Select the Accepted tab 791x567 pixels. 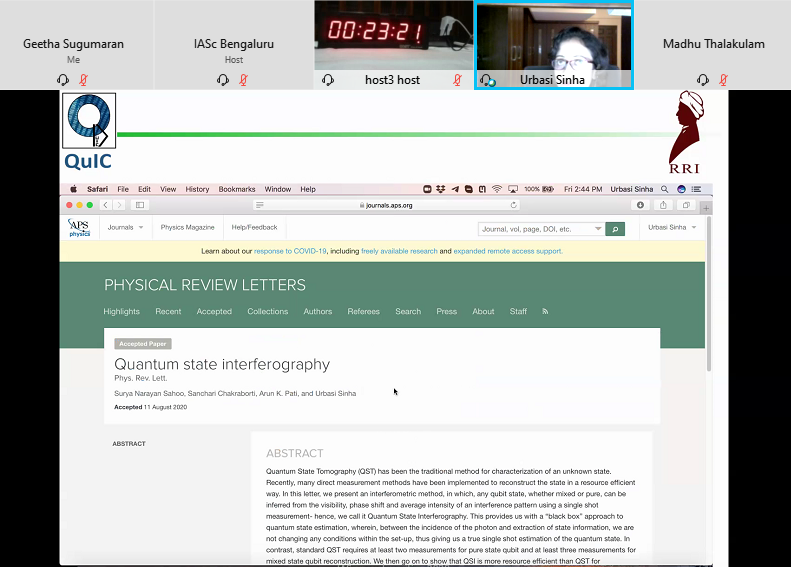pyautogui.click(x=214, y=312)
